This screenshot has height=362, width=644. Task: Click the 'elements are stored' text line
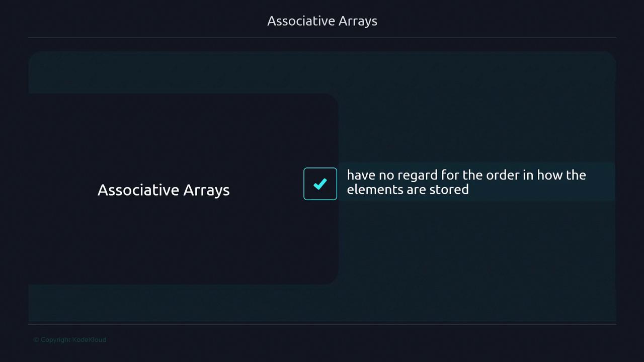[x=408, y=190]
